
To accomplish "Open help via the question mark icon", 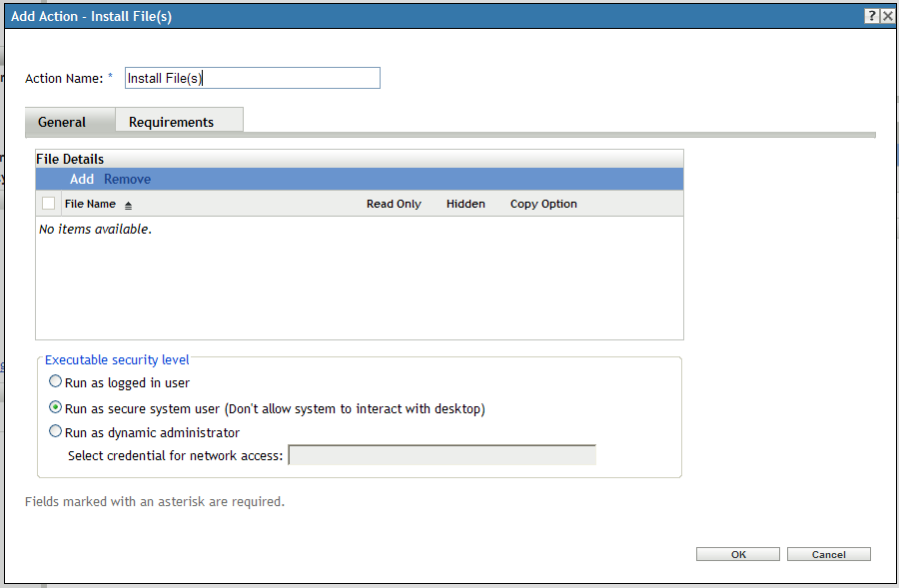I will [x=873, y=15].
